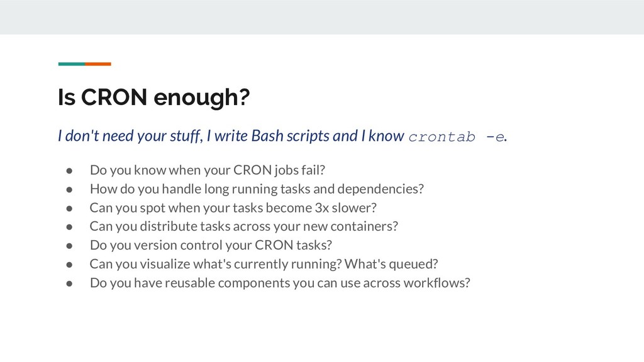Click the bullet dot before "CRON jobs fail"
Image resolution: width=644 pixels, height=362 pixels.
click(x=70, y=170)
